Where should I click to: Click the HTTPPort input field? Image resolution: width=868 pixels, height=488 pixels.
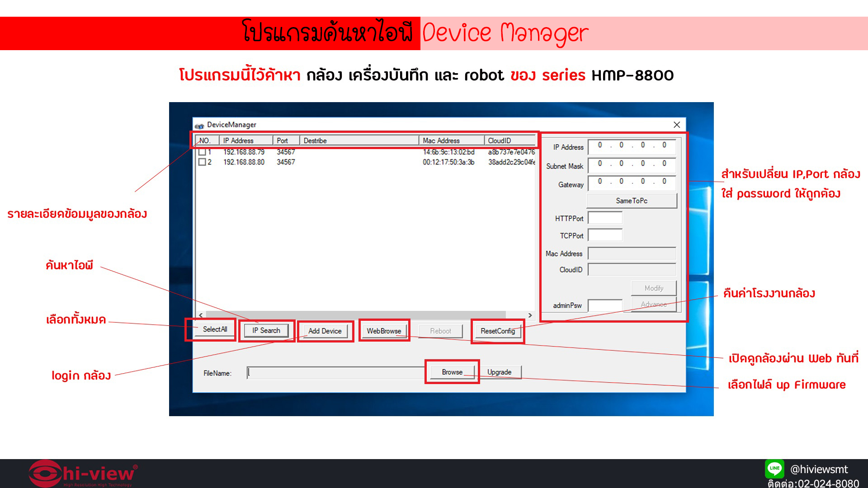605,218
